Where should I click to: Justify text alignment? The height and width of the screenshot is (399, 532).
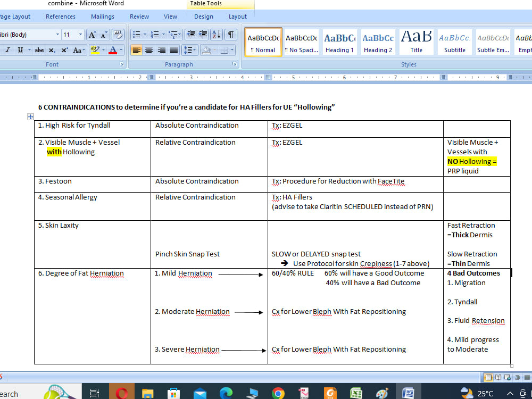click(x=174, y=50)
